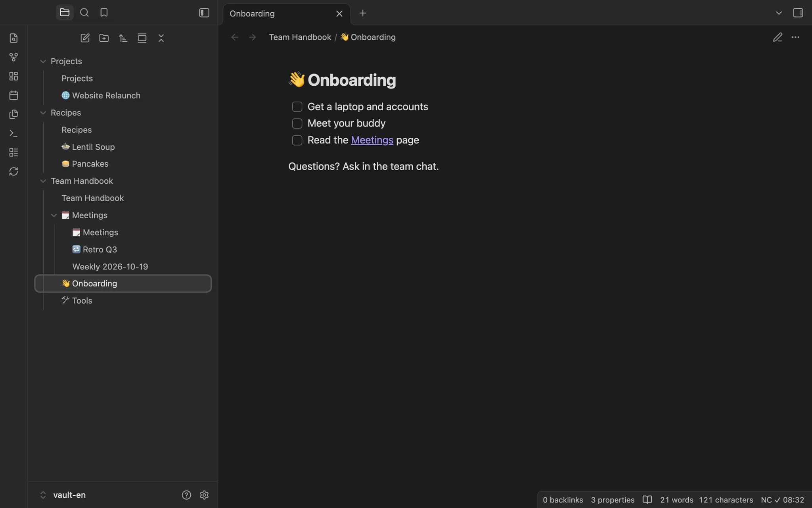812x508 pixels.
Task: Navigate back arrow in note header
Action: [235, 37]
